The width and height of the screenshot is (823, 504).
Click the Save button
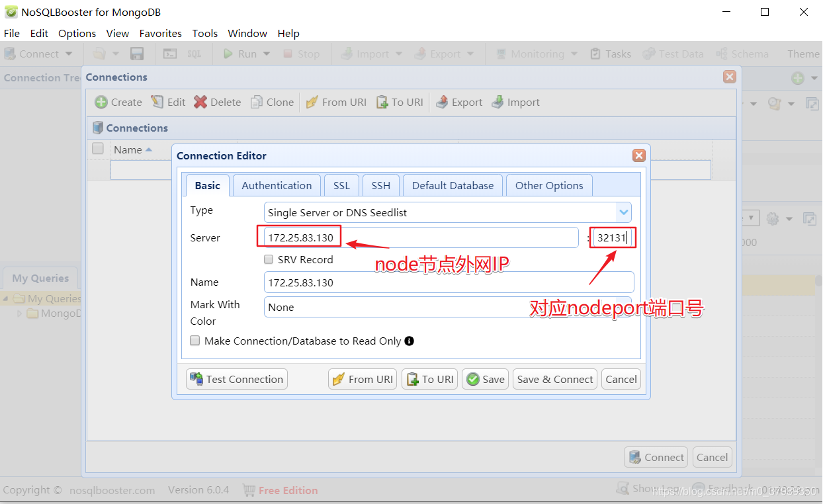[x=486, y=379]
